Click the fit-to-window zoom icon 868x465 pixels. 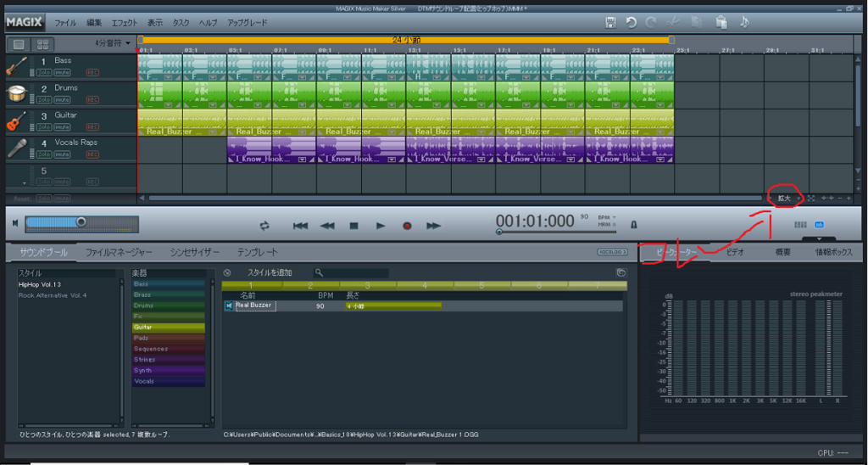click(x=811, y=198)
